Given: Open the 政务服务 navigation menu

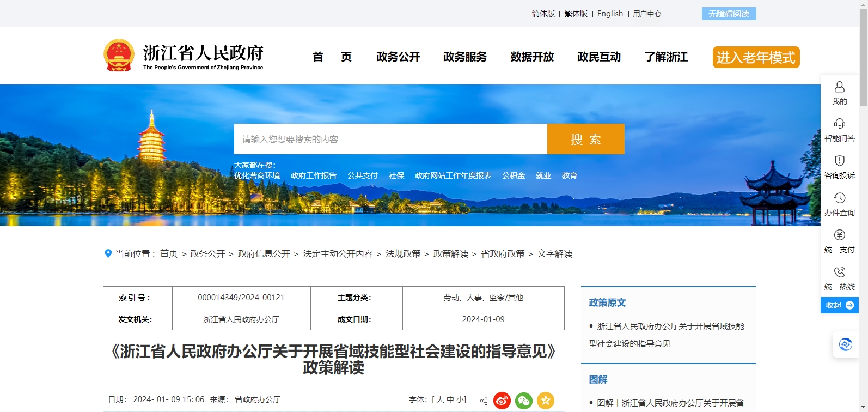Looking at the screenshot, I should click(465, 57).
